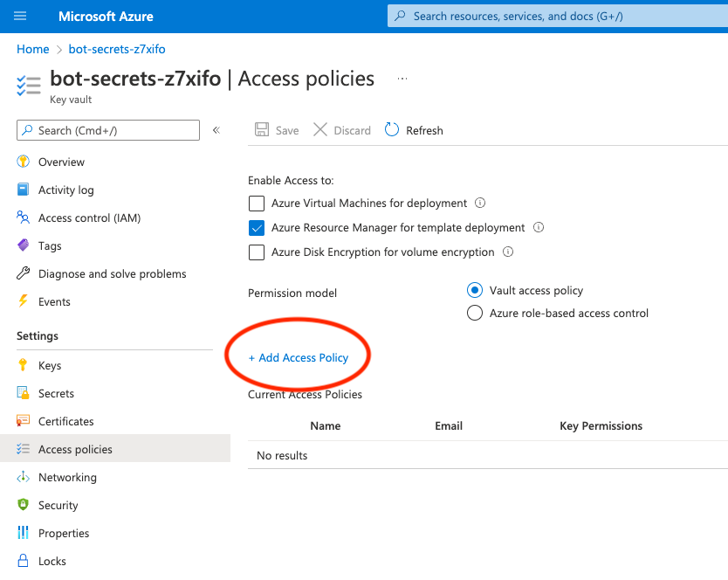Open the ellipsis more options menu
728x580 pixels.
402,79
